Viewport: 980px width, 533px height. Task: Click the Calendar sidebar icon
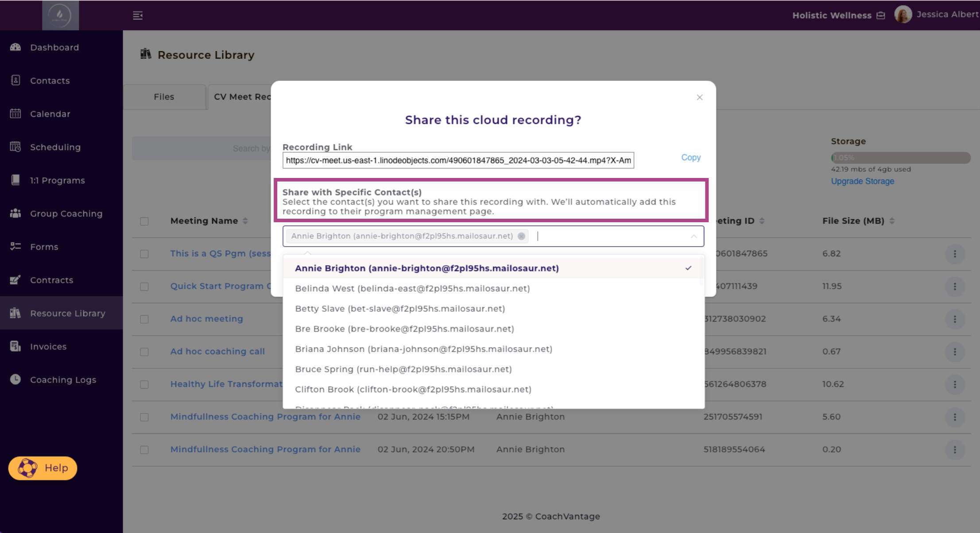pos(15,114)
